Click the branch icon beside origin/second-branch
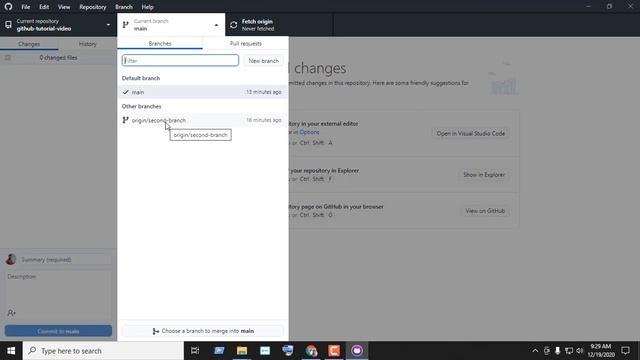640x360 pixels. 125,120
